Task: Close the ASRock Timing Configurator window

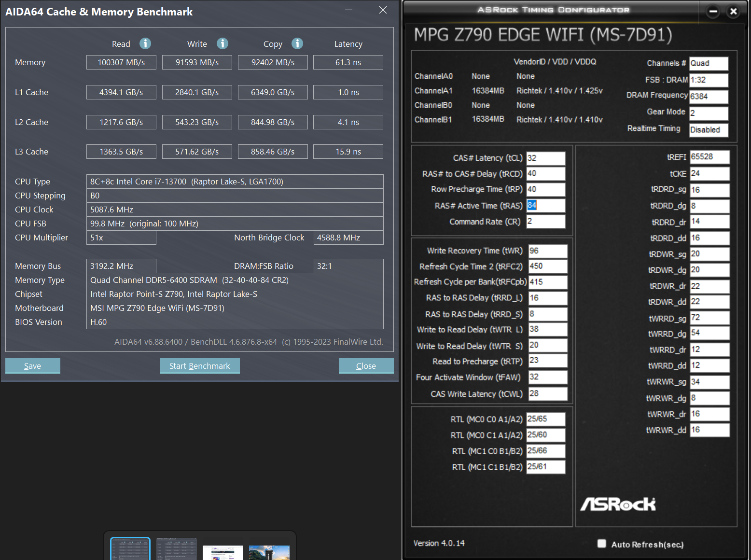Action: point(734,11)
